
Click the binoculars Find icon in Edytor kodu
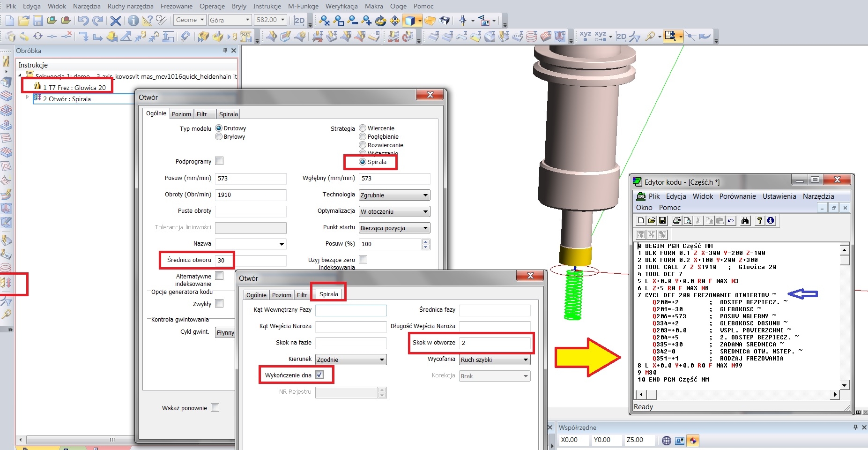[745, 220]
